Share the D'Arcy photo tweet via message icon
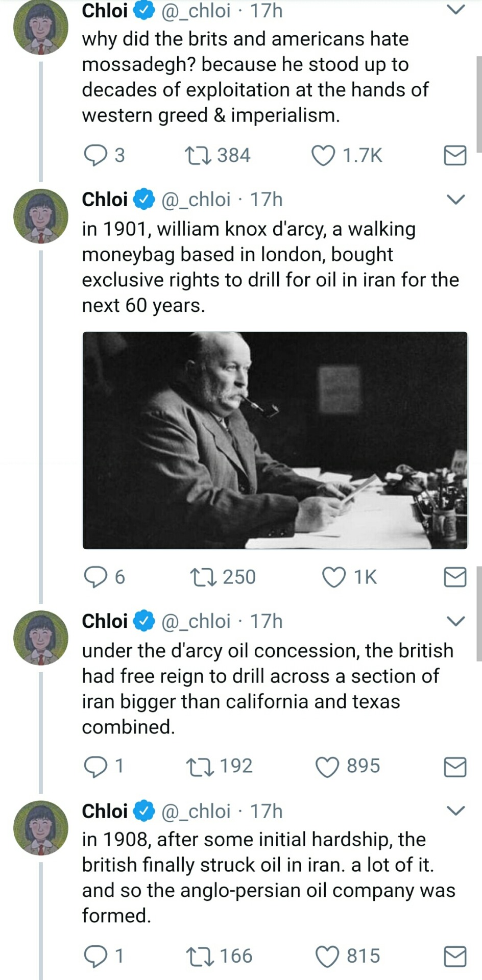Viewport: 482px width, 980px height. tap(454, 577)
